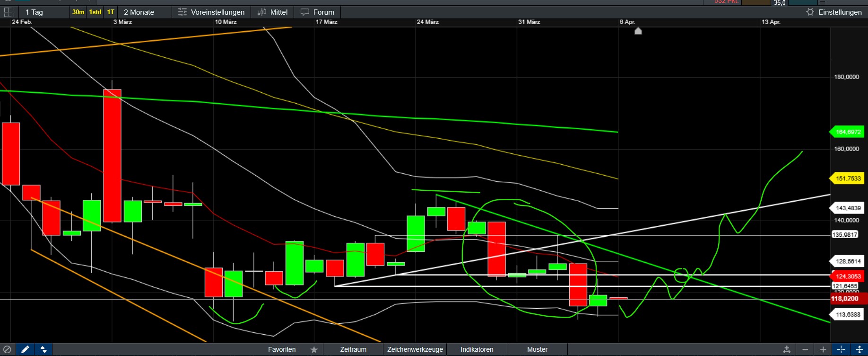Open the Zeitraum tab
This screenshot has width=868, height=356.
click(x=353, y=349)
